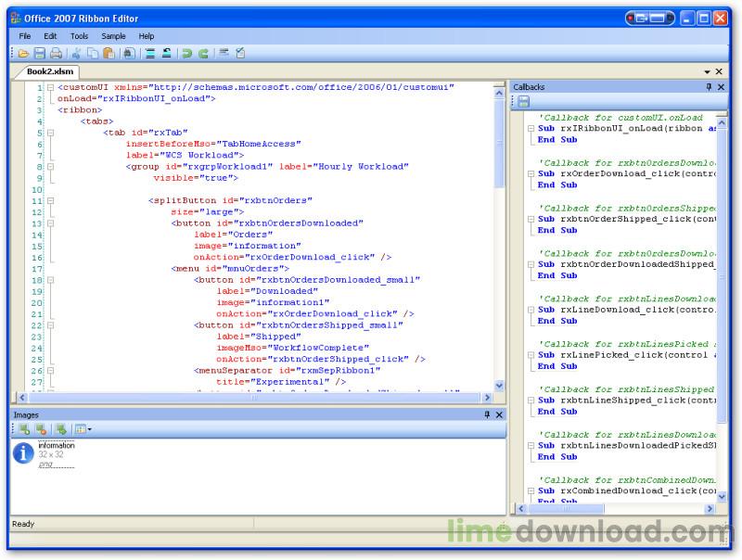The image size is (742, 560).
Task: Collapse the splitButton fold marker on line 11
Action: [x=50, y=200]
